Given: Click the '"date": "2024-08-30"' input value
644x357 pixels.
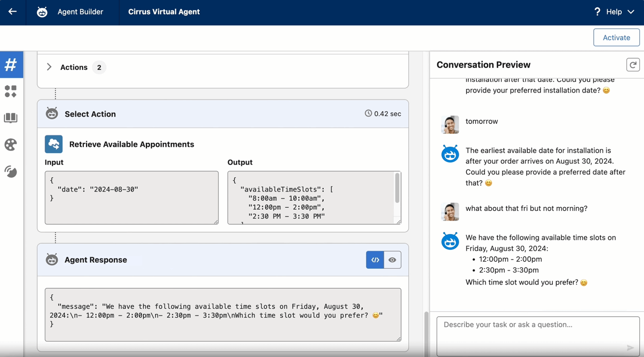Looking at the screenshot, I should (98, 189).
